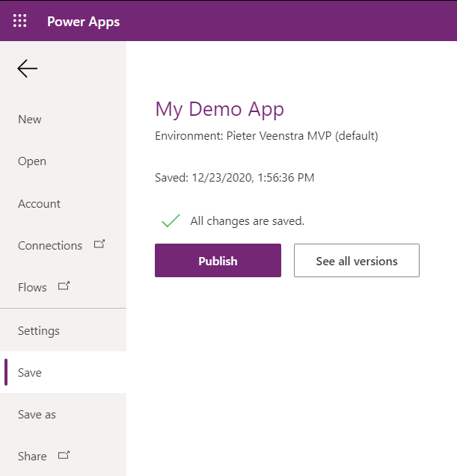Screen dimensions: 457x476
Task: Publish the app
Action: tap(218, 261)
